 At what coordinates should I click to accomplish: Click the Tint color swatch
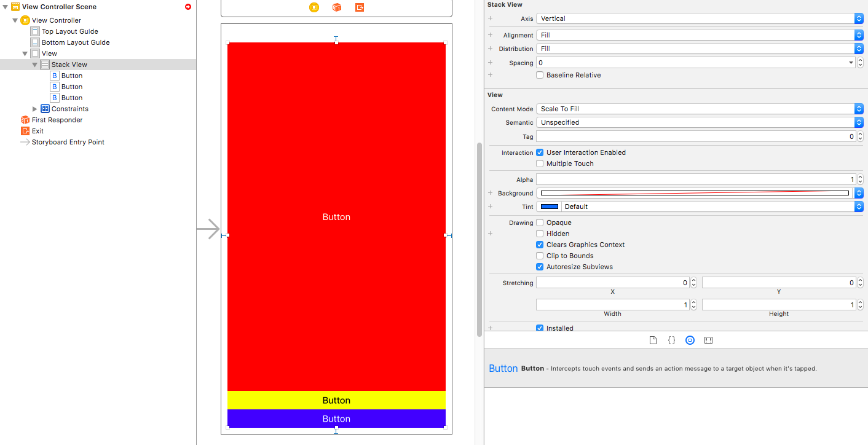550,207
